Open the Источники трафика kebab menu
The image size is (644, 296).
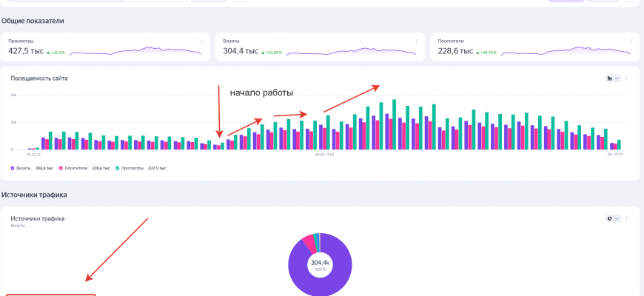pos(628,219)
